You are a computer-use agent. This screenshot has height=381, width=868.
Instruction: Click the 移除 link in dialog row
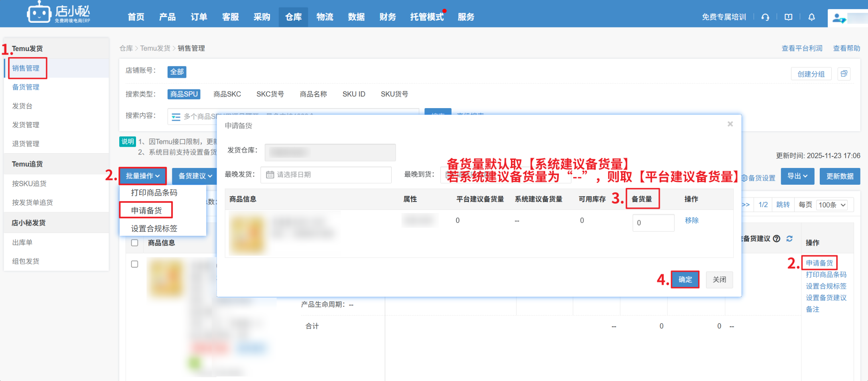[692, 220]
